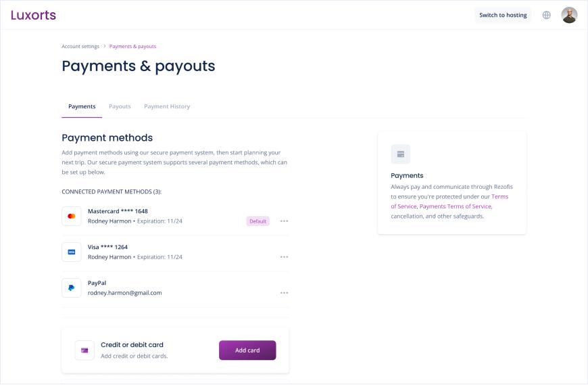Select the Payments tab
588x385 pixels.
point(82,107)
